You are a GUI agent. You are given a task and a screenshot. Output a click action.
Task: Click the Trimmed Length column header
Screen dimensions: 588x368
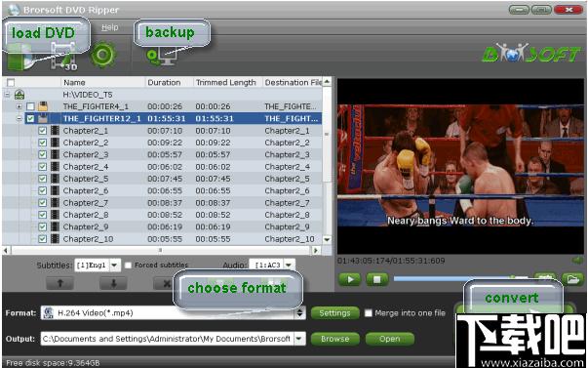coord(227,82)
